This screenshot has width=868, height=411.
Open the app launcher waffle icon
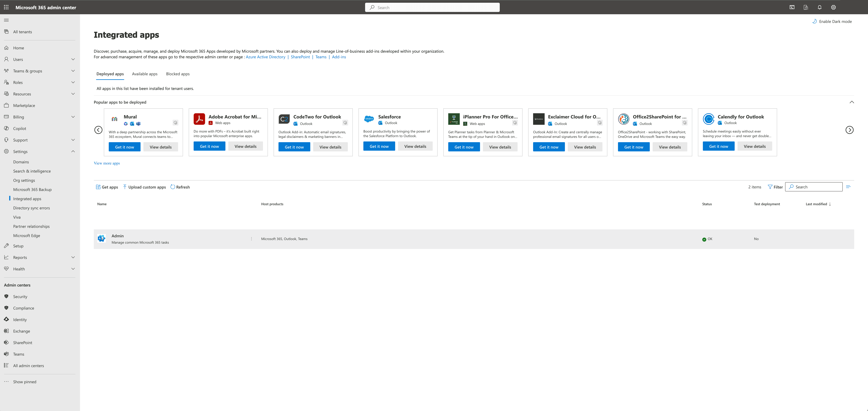[x=6, y=7]
